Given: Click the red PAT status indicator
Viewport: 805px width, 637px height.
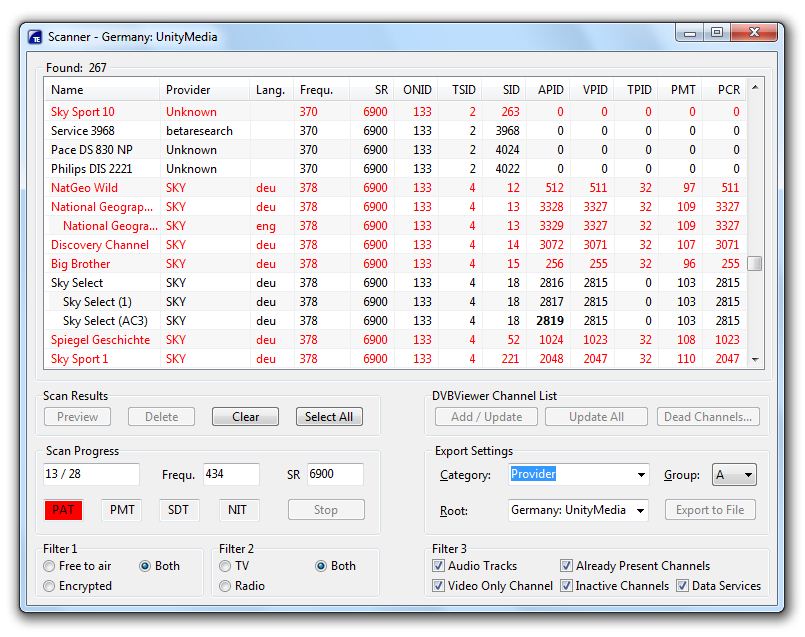Looking at the screenshot, I should tap(63, 510).
